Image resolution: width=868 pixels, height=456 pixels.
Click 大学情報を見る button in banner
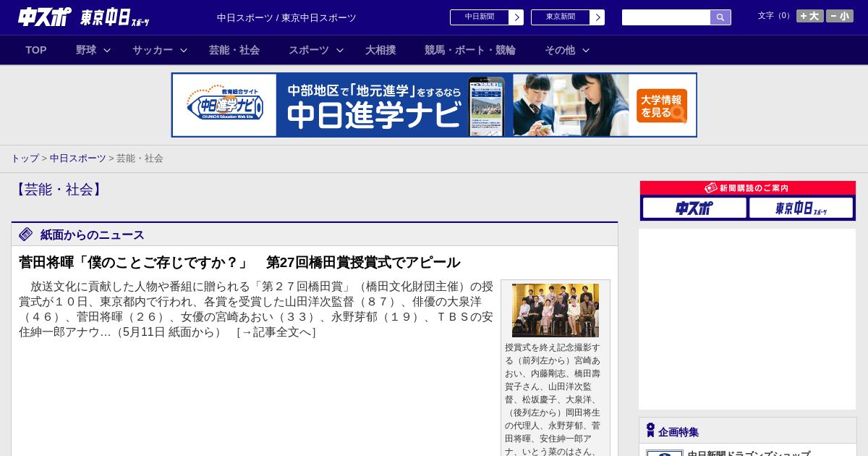coord(662,106)
